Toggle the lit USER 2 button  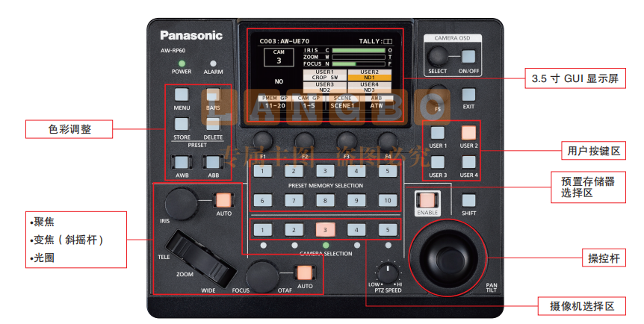coord(468,133)
